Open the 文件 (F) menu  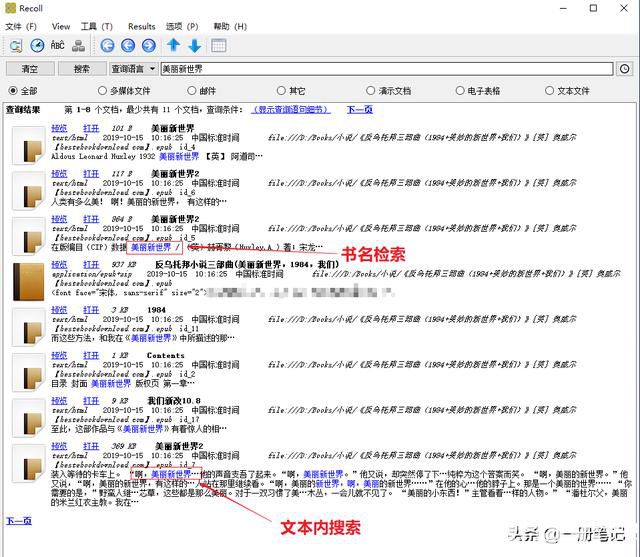(x=20, y=27)
